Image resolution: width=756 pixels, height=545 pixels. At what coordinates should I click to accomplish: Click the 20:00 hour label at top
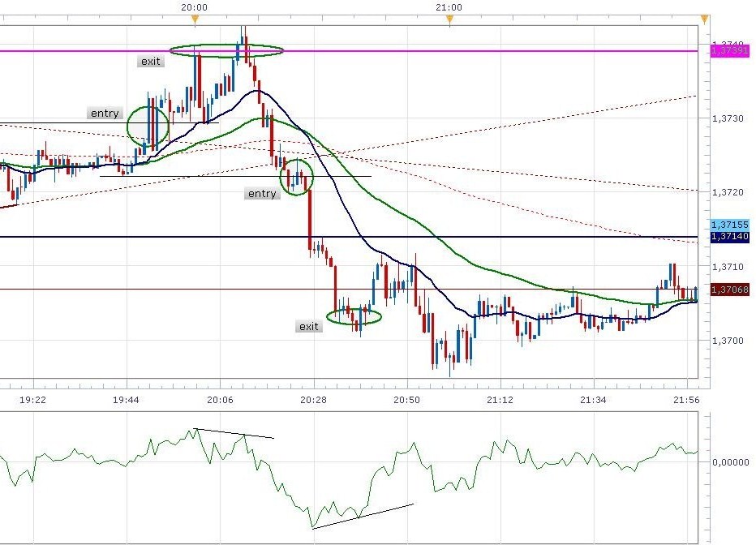point(195,7)
